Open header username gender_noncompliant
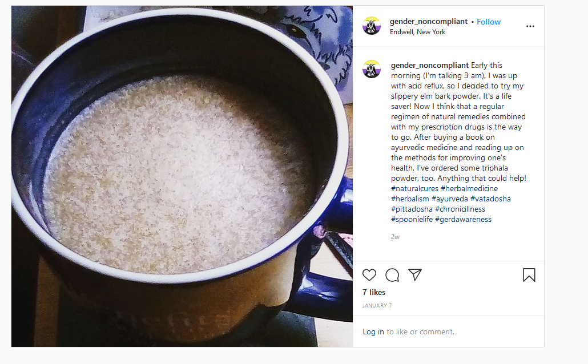 pyautogui.click(x=429, y=21)
